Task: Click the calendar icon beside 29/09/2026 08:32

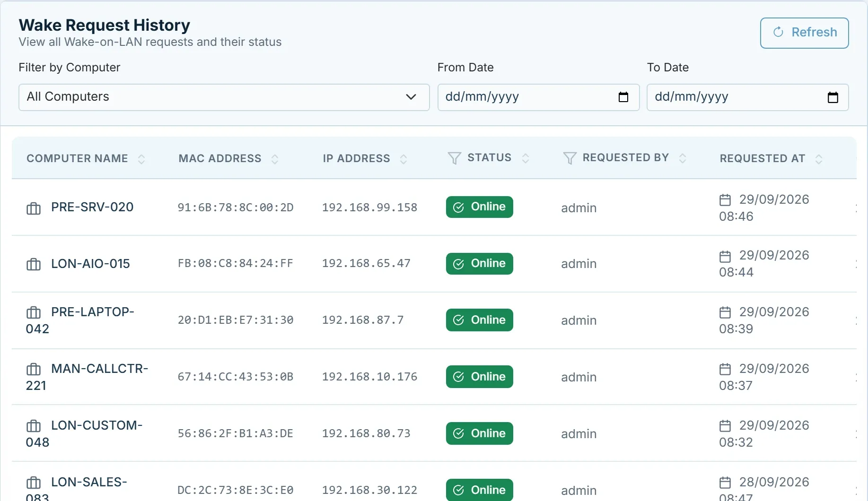Action: pyautogui.click(x=725, y=426)
